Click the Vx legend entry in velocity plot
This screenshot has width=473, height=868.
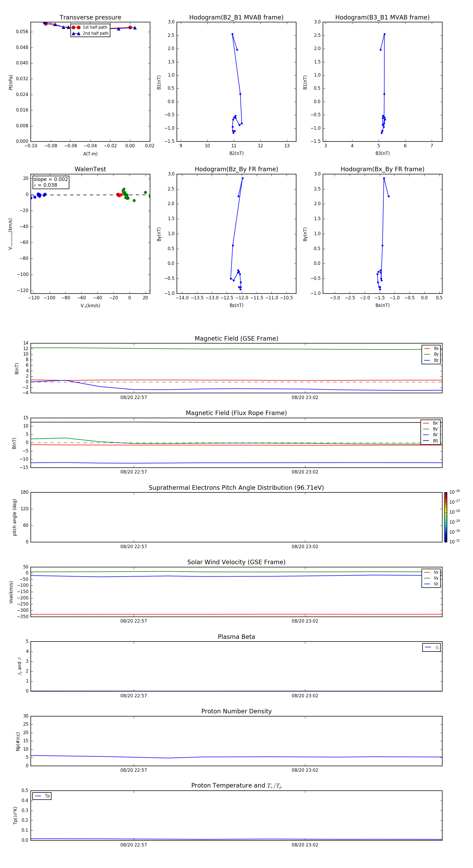[431, 572]
